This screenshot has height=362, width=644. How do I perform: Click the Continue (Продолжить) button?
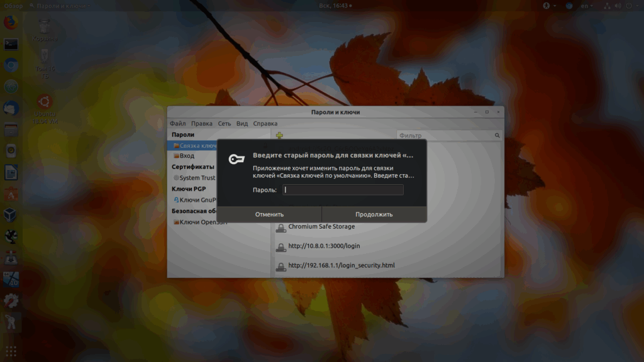point(374,214)
